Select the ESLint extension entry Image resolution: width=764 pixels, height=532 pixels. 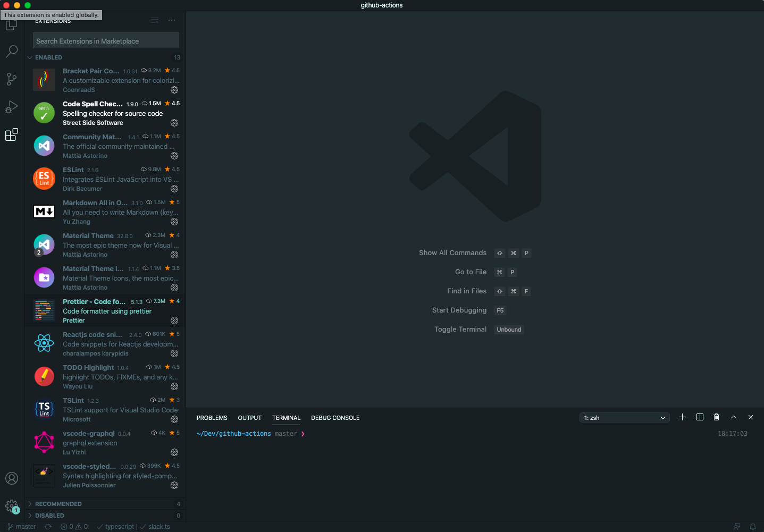(105, 179)
